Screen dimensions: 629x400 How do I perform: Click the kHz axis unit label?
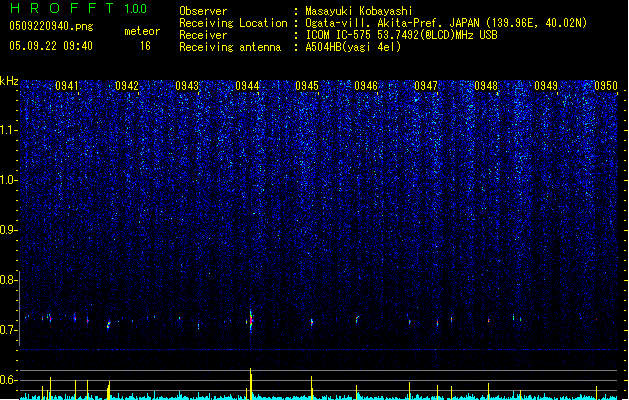(9, 81)
